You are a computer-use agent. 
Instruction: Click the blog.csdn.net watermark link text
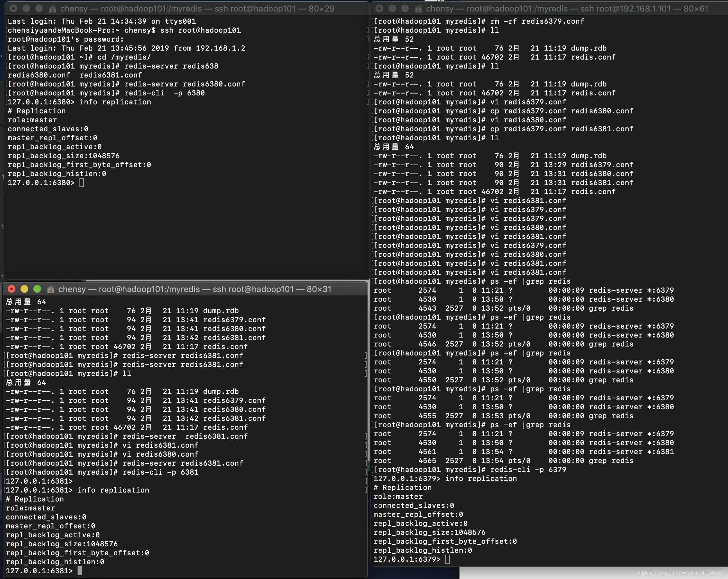[x=681, y=573]
